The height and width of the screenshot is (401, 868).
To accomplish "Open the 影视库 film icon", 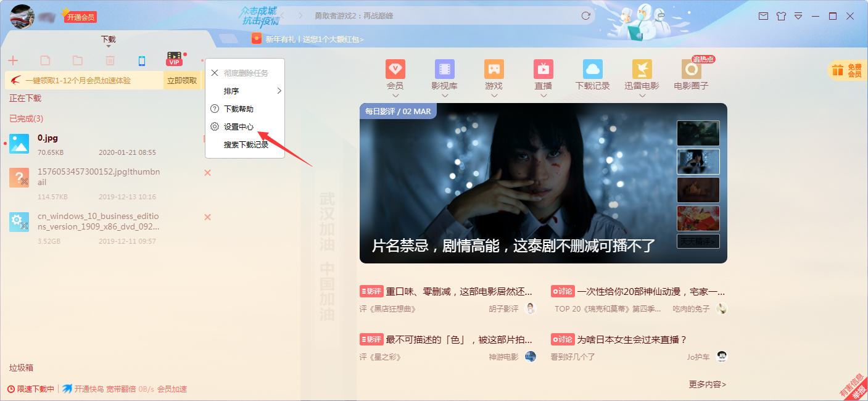I will [444, 68].
